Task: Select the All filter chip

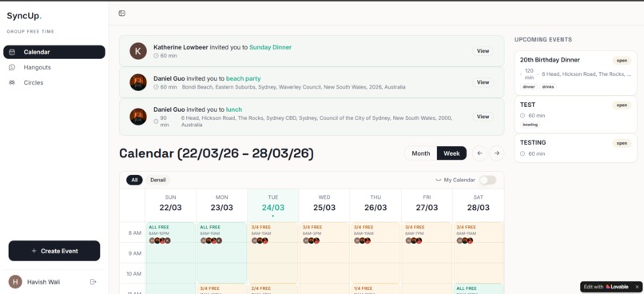Action: (134, 180)
